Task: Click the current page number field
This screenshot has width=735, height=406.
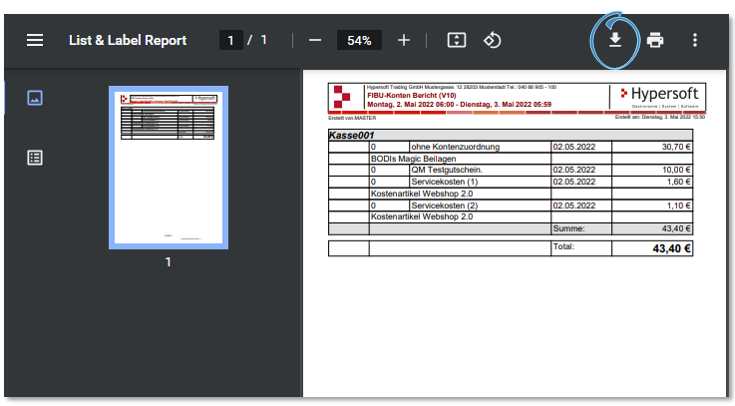Action: pyautogui.click(x=231, y=40)
